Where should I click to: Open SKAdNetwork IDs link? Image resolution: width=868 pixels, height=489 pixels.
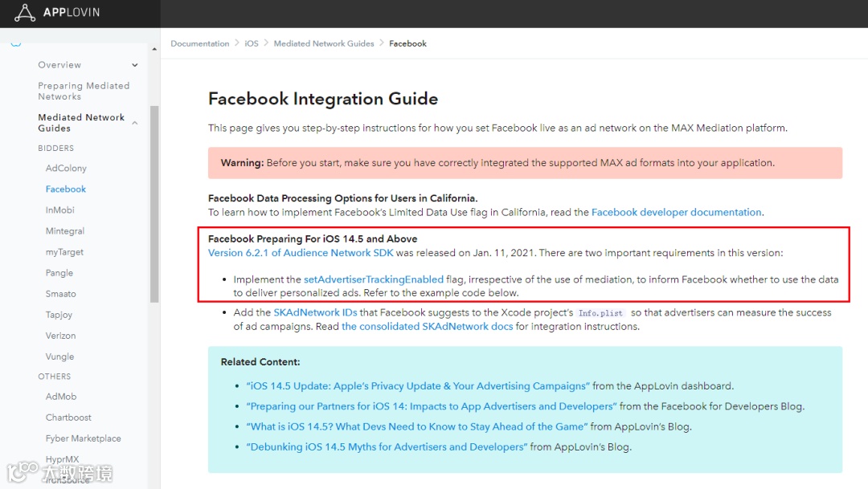click(x=316, y=312)
